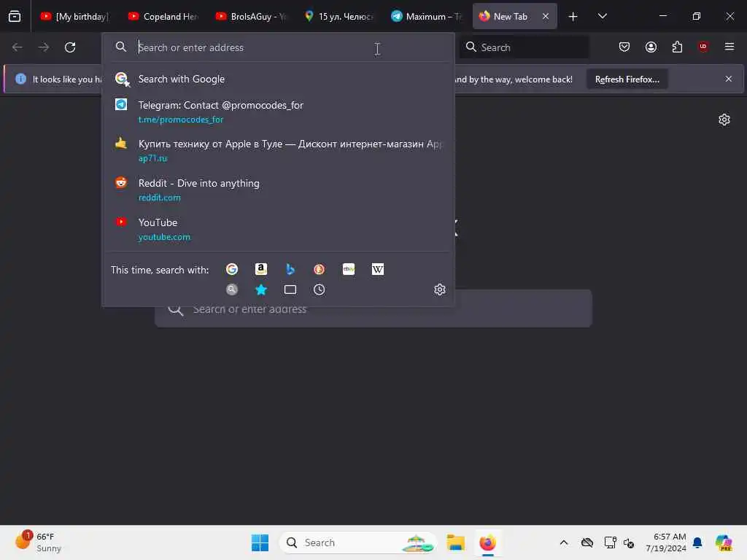Click the Refresh Firefox button
The width and height of the screenshot is (747, 560).
[627, 79]
